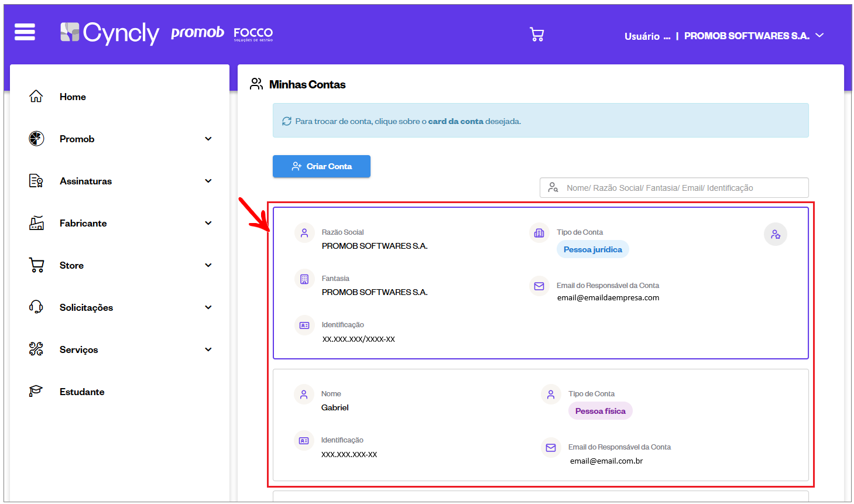Click the Fantasia building icon
The width and height of the screenshot is (854, 504).
click(304, 279)
